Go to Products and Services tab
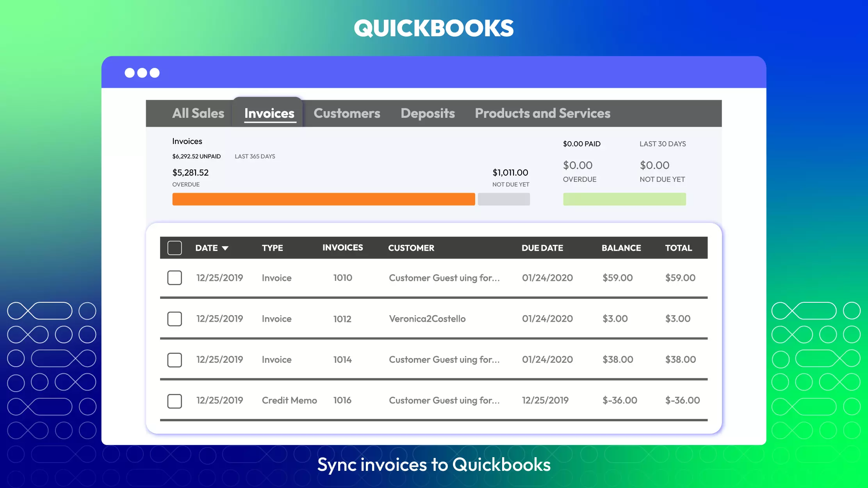The width and height of the screenshot is (868, 488). [542, 113]
